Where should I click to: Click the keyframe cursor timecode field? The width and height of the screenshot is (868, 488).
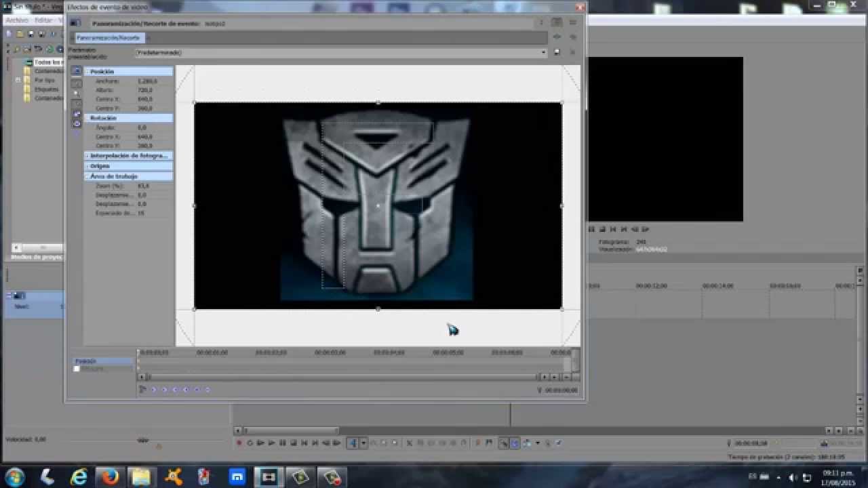561,390
